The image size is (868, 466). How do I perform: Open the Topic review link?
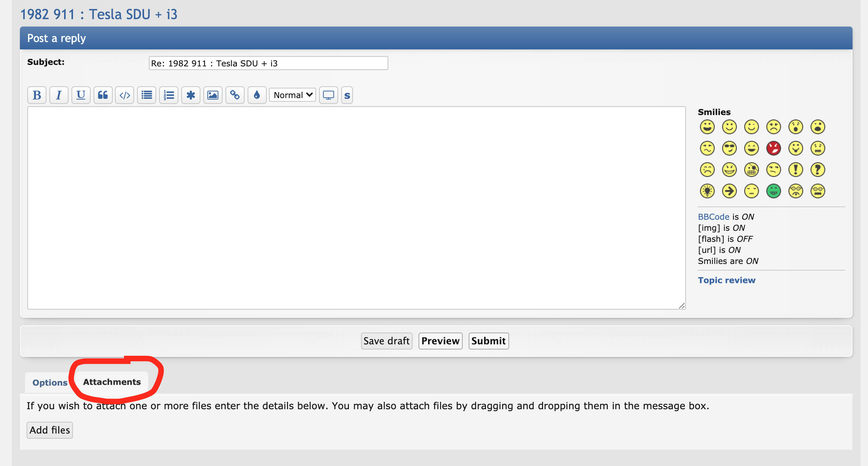[726, 280]
